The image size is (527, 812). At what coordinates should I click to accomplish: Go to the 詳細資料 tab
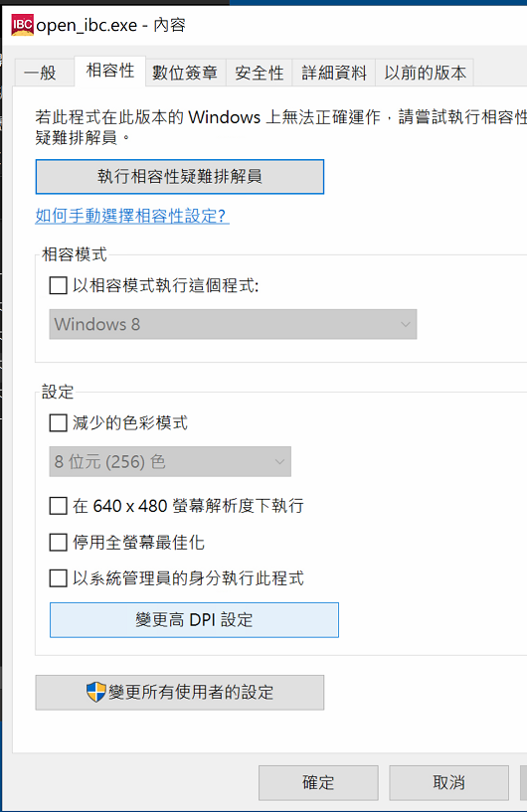(334, 73)
